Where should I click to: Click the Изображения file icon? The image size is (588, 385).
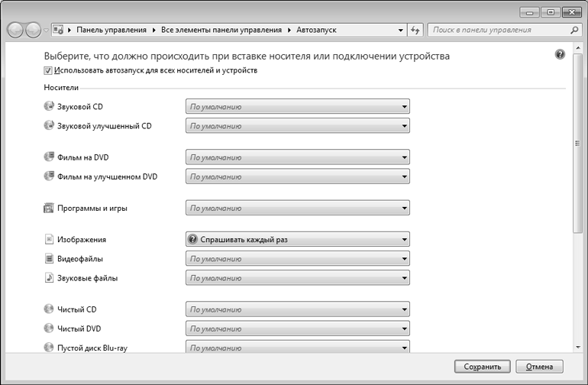[x=49, y=239]
